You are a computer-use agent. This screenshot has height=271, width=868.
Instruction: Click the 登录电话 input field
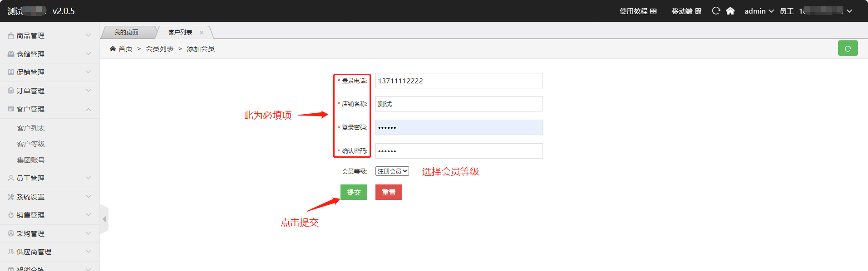pos(459,81)
